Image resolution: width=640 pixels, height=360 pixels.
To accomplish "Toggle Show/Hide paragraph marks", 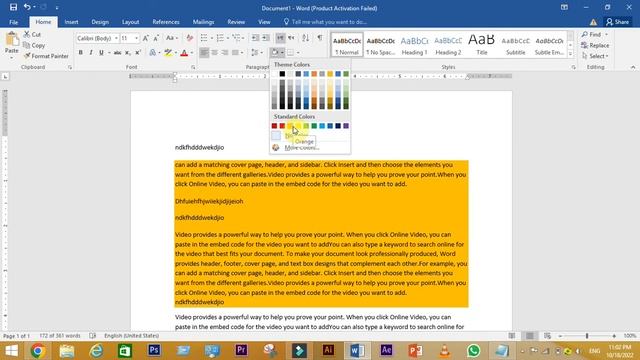I will (x=320, y=38).
